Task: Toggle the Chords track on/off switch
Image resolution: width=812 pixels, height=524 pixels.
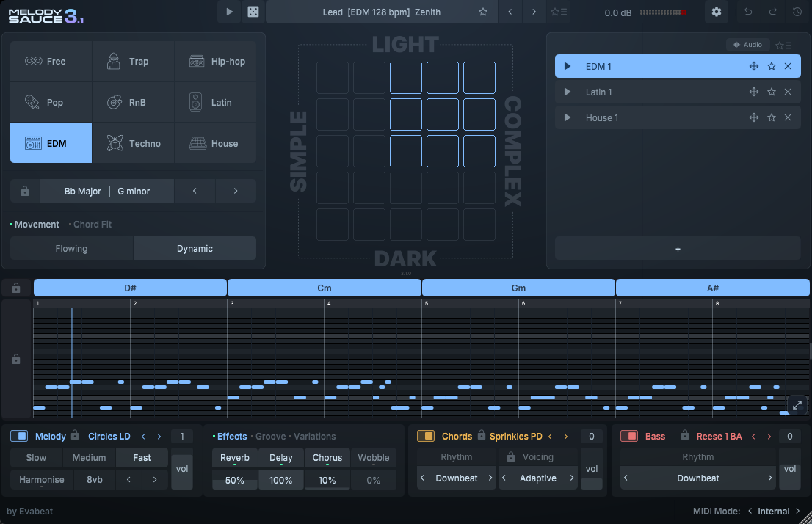Action: coord(426,436)
